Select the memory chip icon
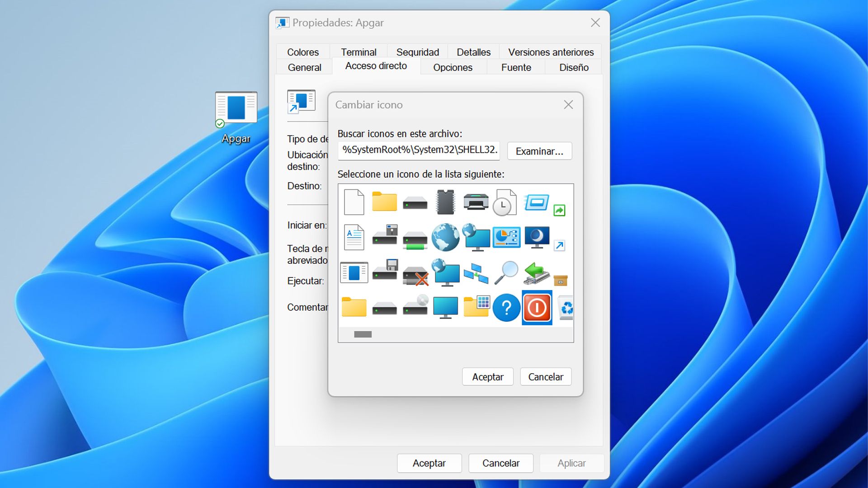The image size is (868, 488). tap(445, 202)
